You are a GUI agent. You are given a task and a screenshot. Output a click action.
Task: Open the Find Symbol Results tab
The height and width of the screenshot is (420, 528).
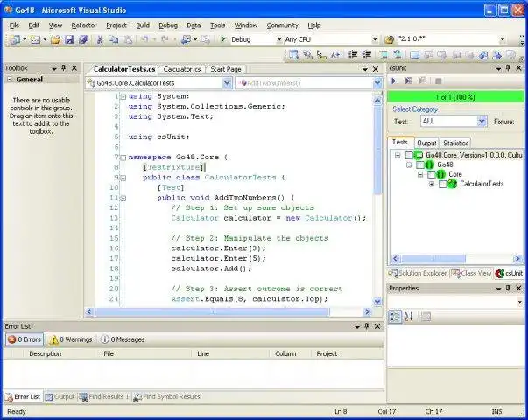166,396
